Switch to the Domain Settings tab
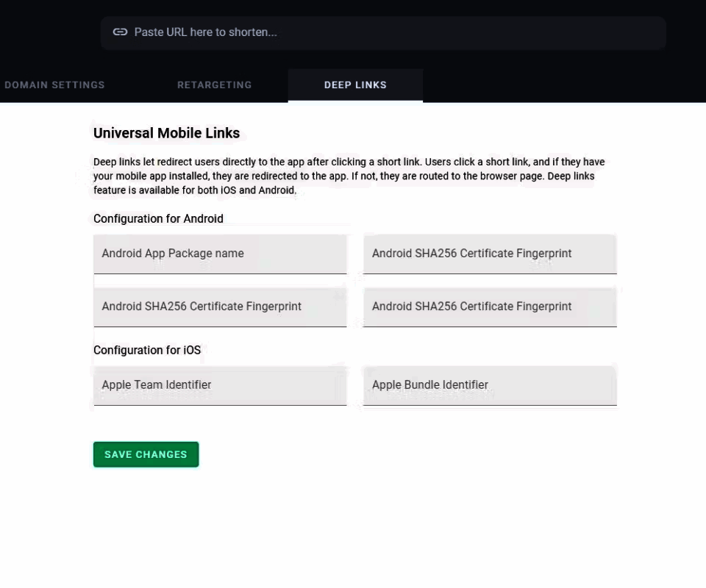The width and height of the screenshot is (706, 588). [x=54, y=85]
